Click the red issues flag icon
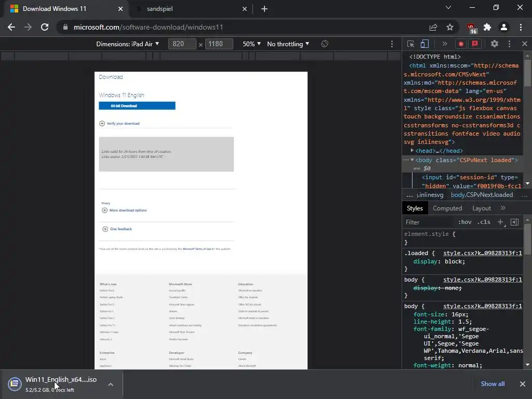The width and height of the screenshot is (532, 399). coord(475,44)
